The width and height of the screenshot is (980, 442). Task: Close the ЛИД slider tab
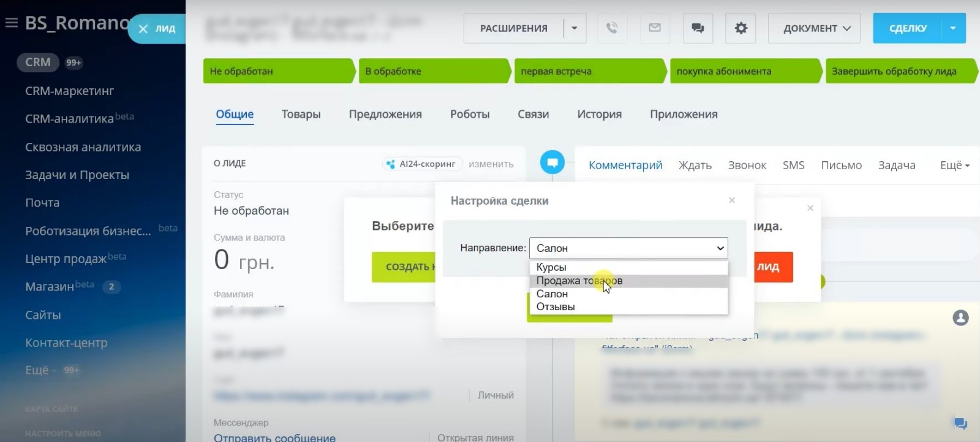(x=143, y=29)
